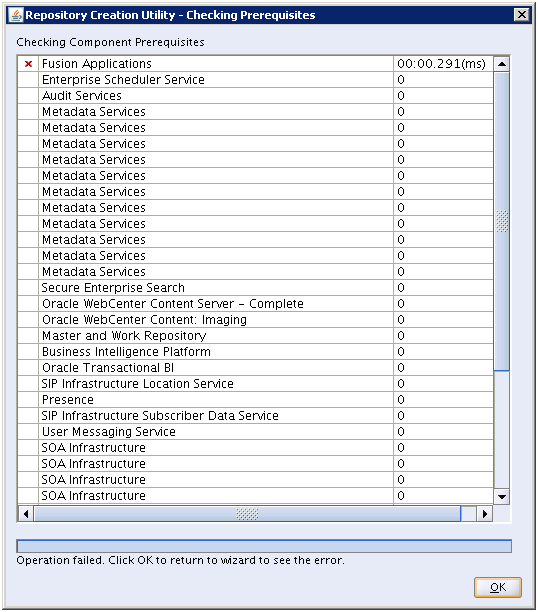Click the 0 value for Oracle Transactional BI

(443, 368)
